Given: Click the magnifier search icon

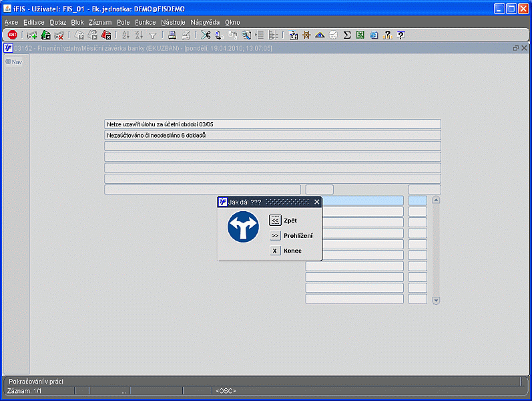Looking at the screenshot, I should pyautogui.click(x=246, y=35).
